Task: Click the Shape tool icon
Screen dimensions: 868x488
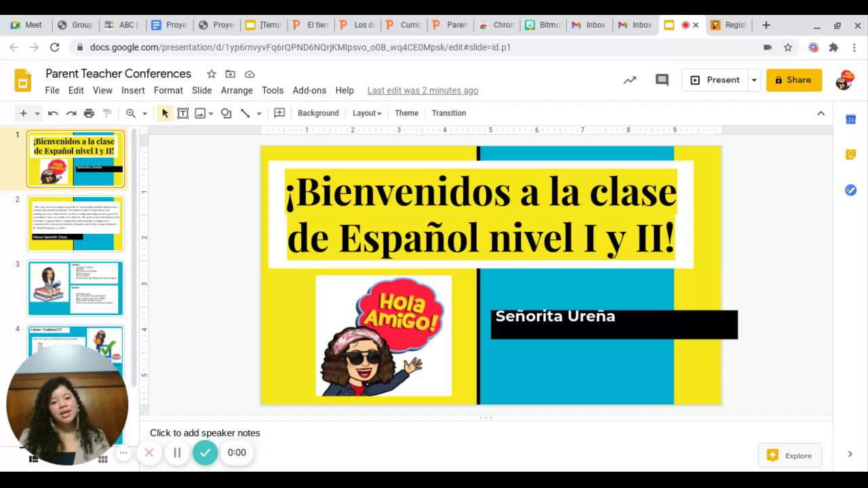Action: click(226, 113)
